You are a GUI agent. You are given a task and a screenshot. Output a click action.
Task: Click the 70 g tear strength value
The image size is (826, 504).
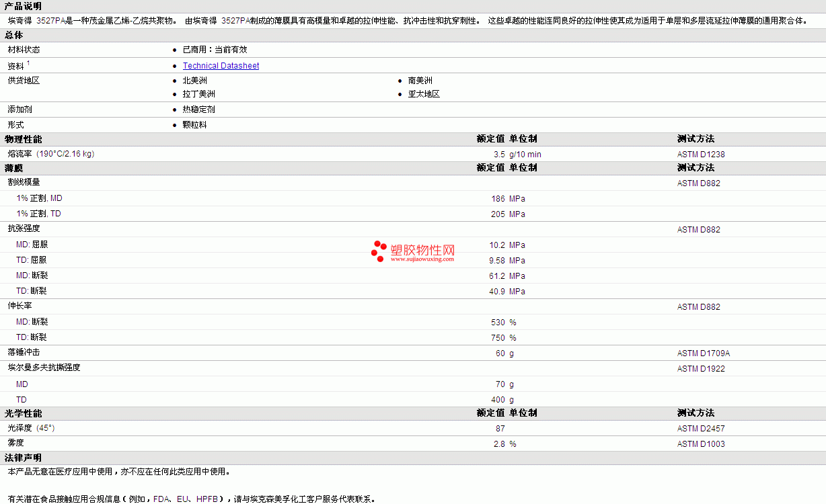(504, 384)
